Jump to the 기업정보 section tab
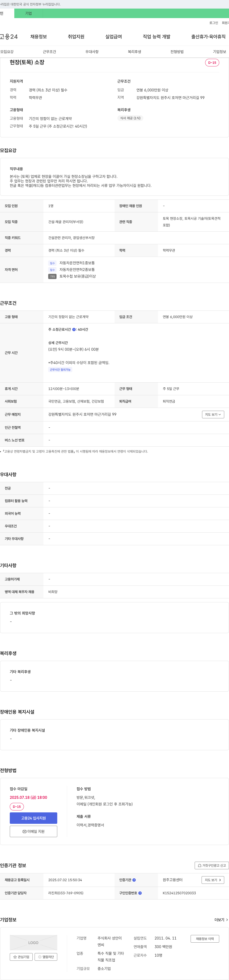 click(x=219, y=52)
